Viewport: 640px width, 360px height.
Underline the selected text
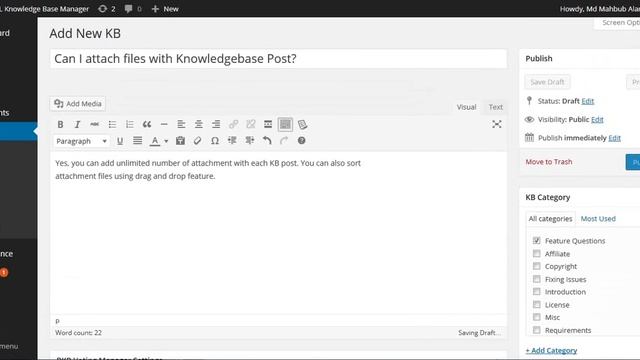click(120, 141)
